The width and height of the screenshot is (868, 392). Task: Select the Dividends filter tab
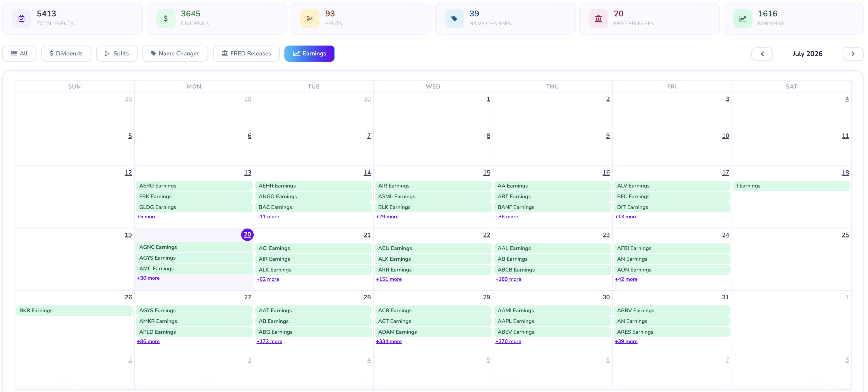66,53
